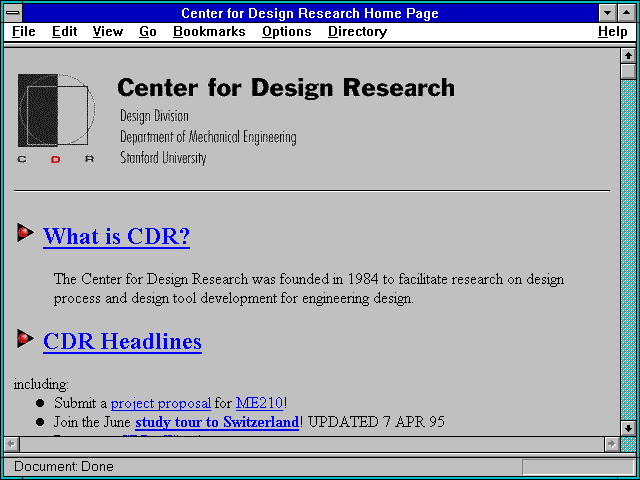Click the horizontal scrollbar left arrow

[11, 444]
